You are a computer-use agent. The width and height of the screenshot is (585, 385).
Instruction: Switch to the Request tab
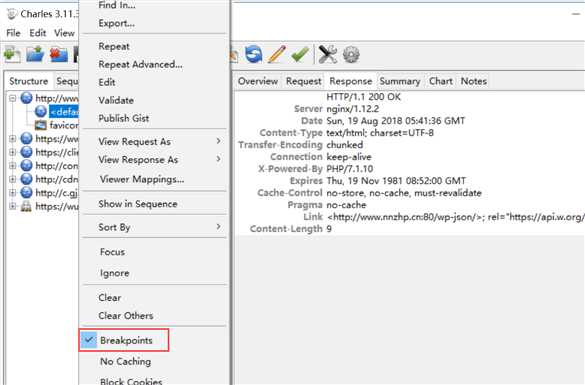[x=303, y=81]
